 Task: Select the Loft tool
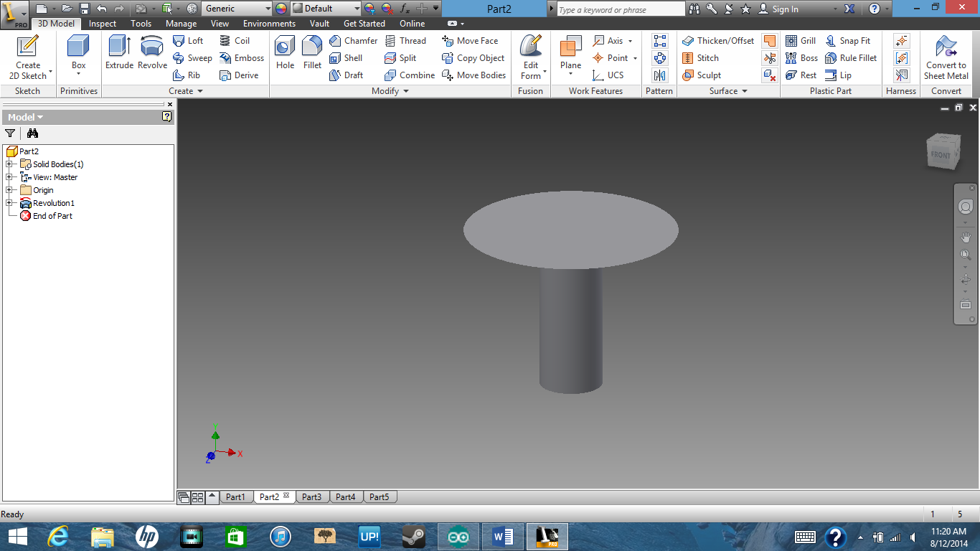189,41
